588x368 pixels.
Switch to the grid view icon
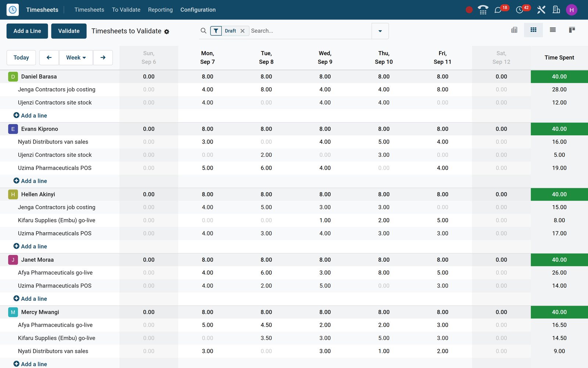click(x=533, y=30)
